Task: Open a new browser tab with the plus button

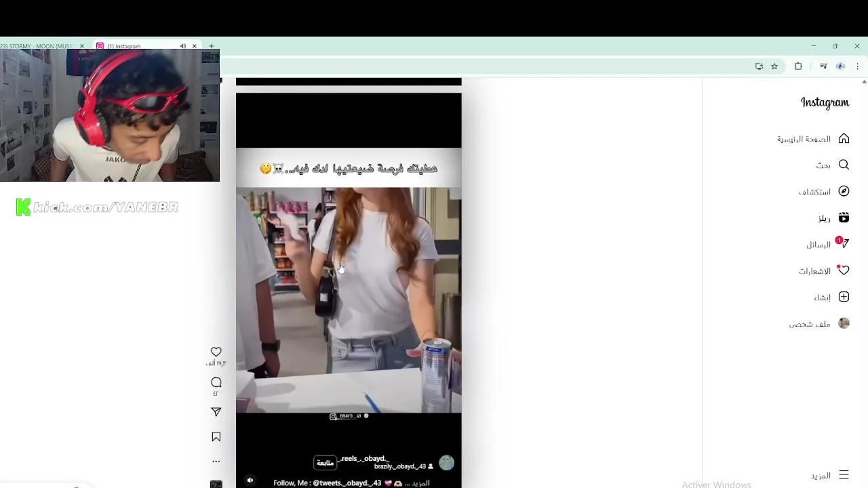Action: click(211, 46)
